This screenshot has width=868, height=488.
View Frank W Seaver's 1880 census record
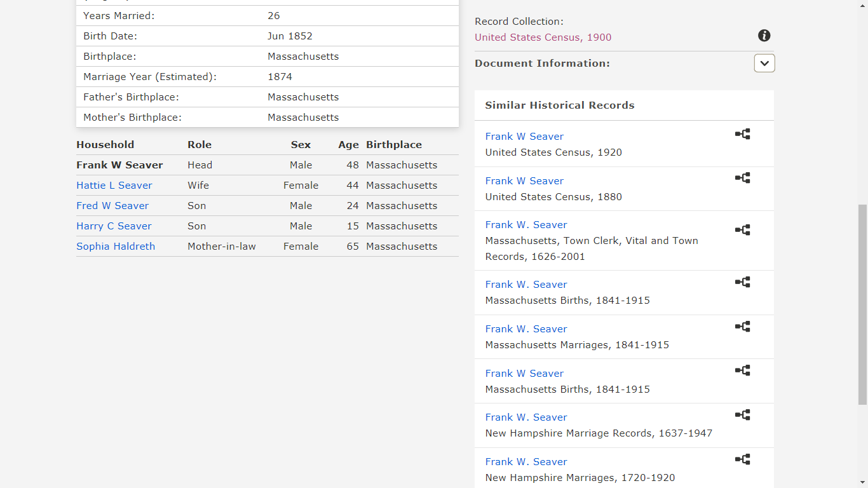524,180
